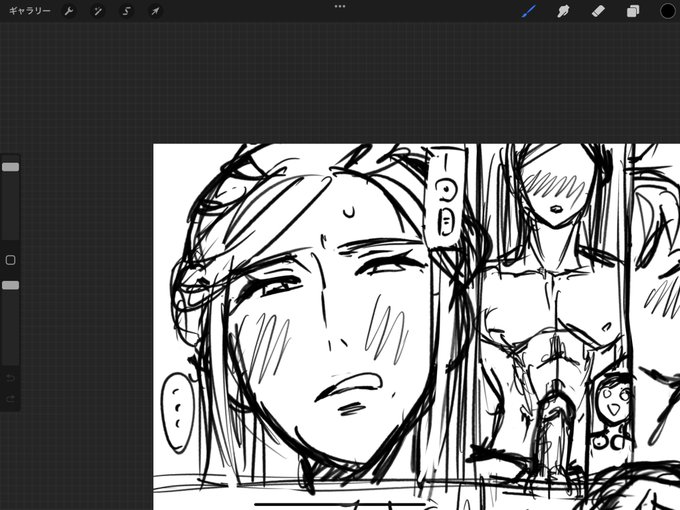The width and height of the screenshot is (680, 510).
Task: Click the brush opacity slider handle
Action: tap(10, 285)
